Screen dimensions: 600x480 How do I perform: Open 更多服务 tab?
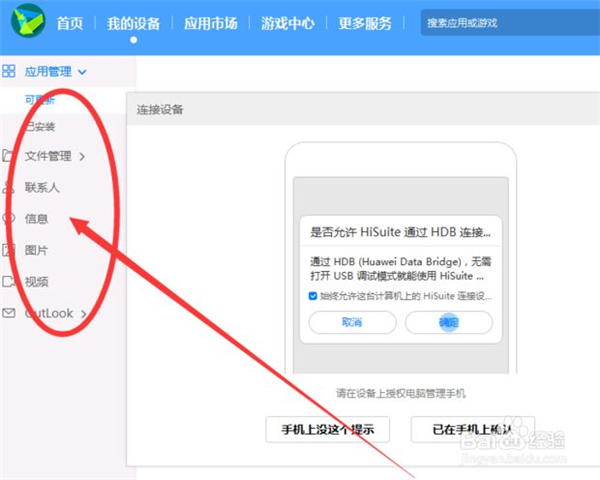(x=365, y=23)
